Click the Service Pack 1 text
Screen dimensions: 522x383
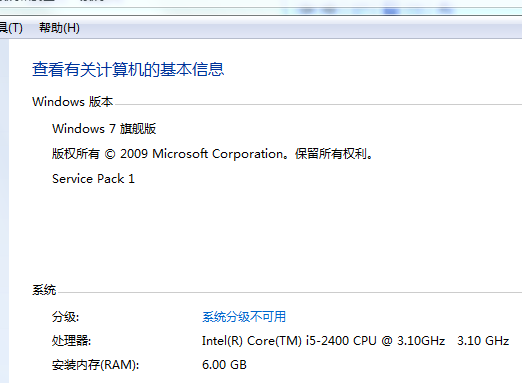pyautogui.click(x=93, y=179)
